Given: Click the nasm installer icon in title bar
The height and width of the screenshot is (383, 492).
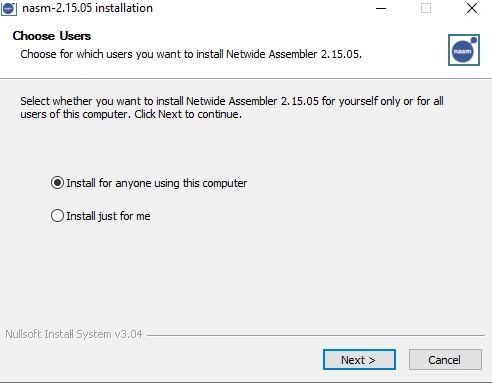Looking at the screenshot, I should point(9,8).
